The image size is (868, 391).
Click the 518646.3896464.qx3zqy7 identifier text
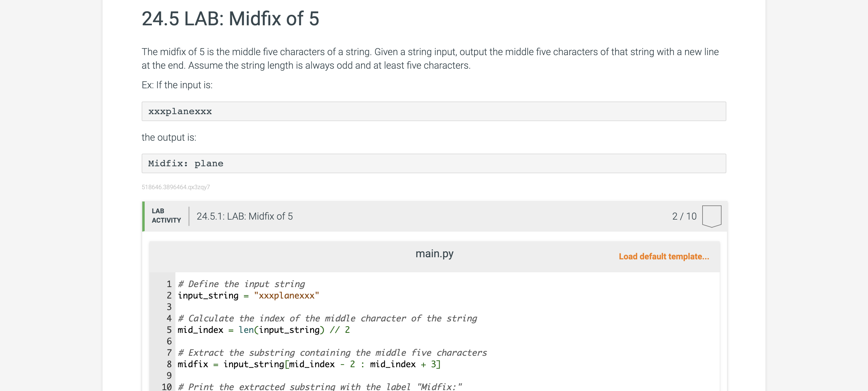pos(175,188)
